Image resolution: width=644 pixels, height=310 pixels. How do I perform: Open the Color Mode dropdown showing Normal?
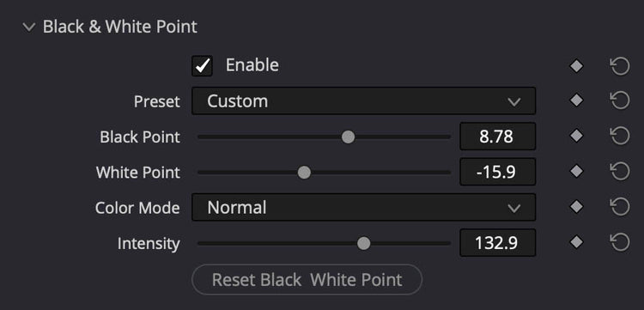(363, 207)
